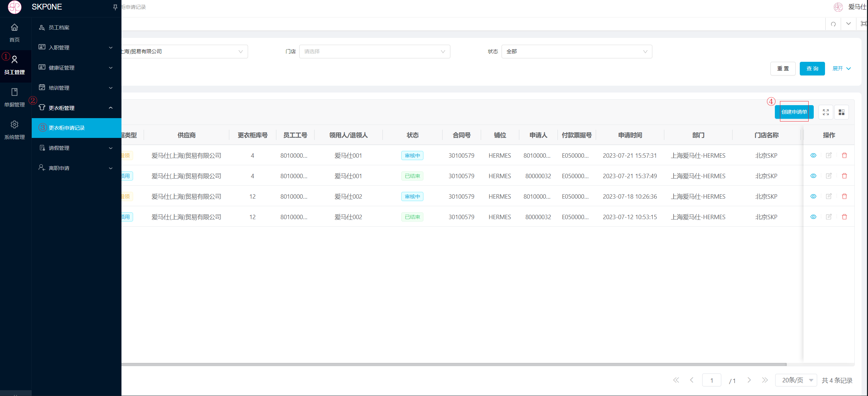Viewport: 868px width, 396px height.
Task: Click 审核中 status tag for 爱马仕001
Action: pyautogui.click(x=412, y=156)
